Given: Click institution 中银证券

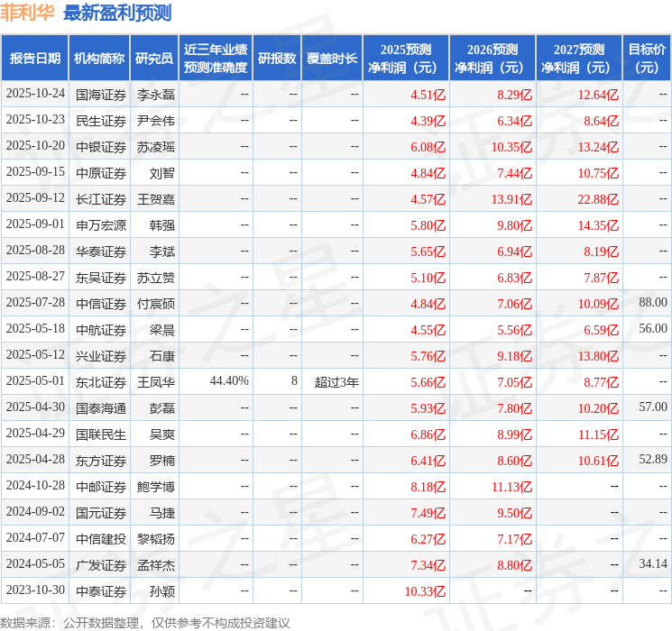Looking at the screenshot, I should pos(101,147).
